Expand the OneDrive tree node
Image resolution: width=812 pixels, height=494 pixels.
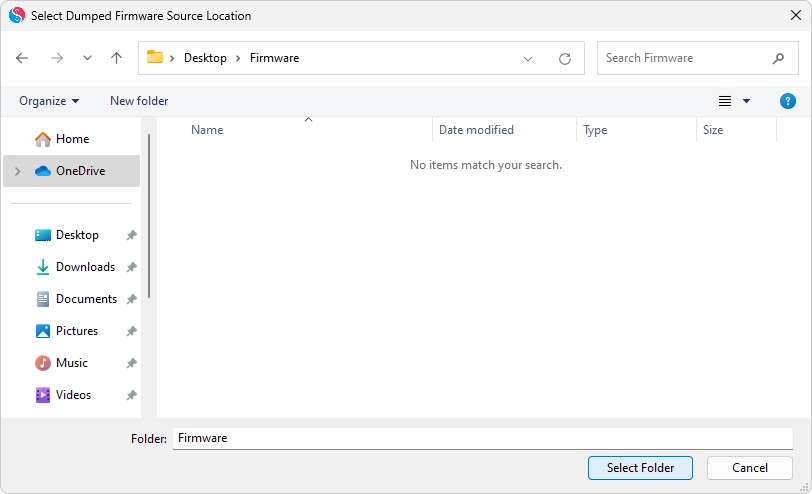(x=18, y=171)
